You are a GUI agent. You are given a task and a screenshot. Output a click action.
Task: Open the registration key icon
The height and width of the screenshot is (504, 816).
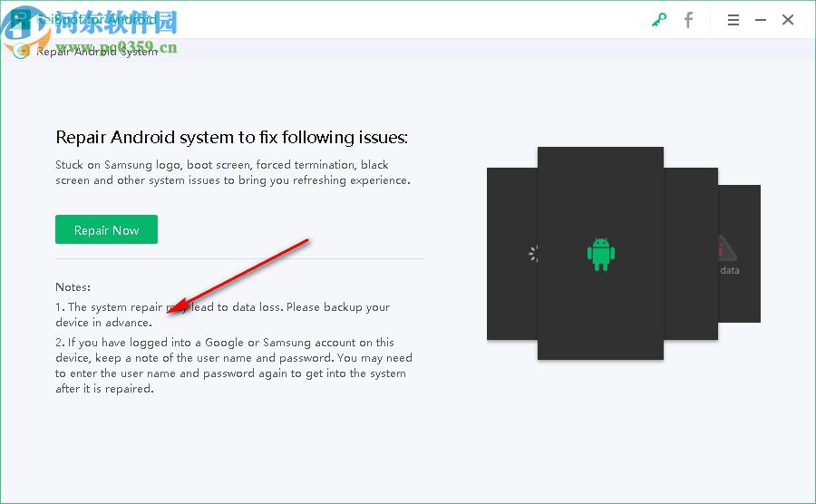659,20
